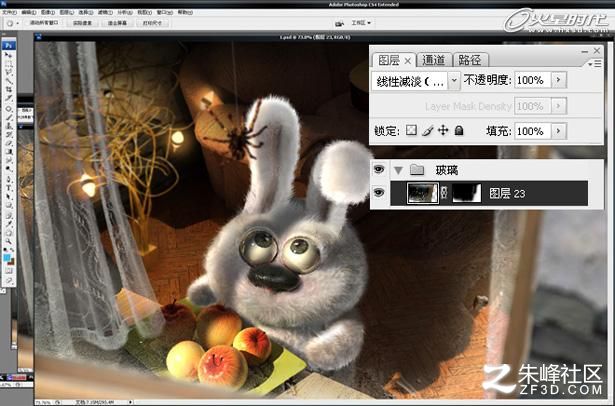
Task: Click the 打印尺寸 button
Action: point(152,23)
